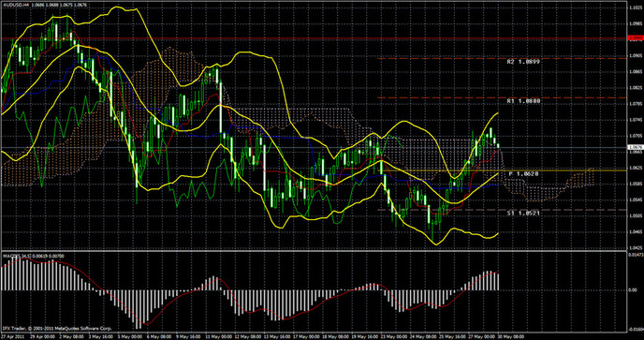Click the MACD indicator label

pyautogui.click(x=9, y=256)
